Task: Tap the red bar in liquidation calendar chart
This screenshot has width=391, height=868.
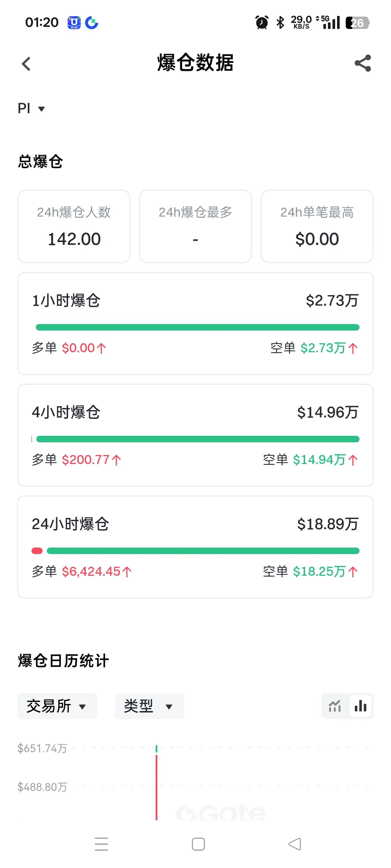Action: [156, 788]
